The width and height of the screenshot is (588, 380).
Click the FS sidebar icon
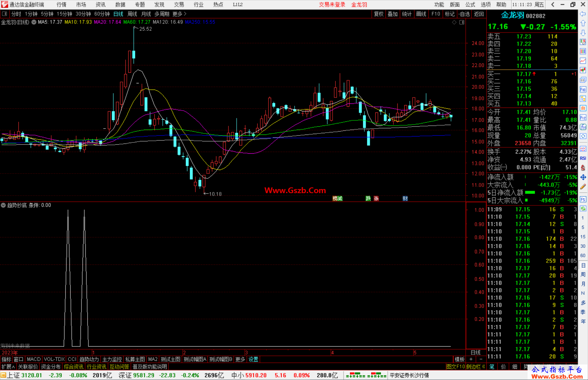coord(583,199)
